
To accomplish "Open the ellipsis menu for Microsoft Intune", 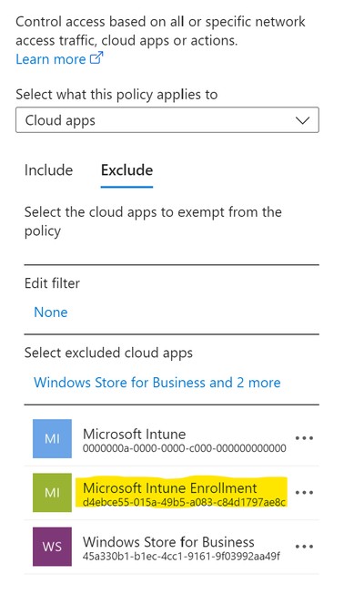I will pyautogui.click(x=304, y=438).
